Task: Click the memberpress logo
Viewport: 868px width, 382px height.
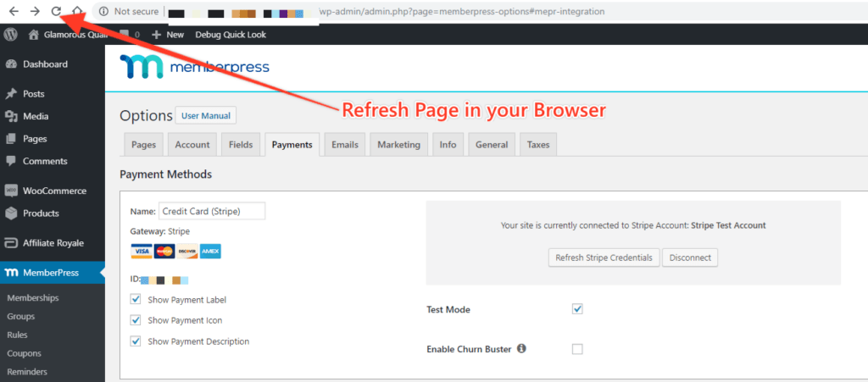Action: click(x=194, y=67)
